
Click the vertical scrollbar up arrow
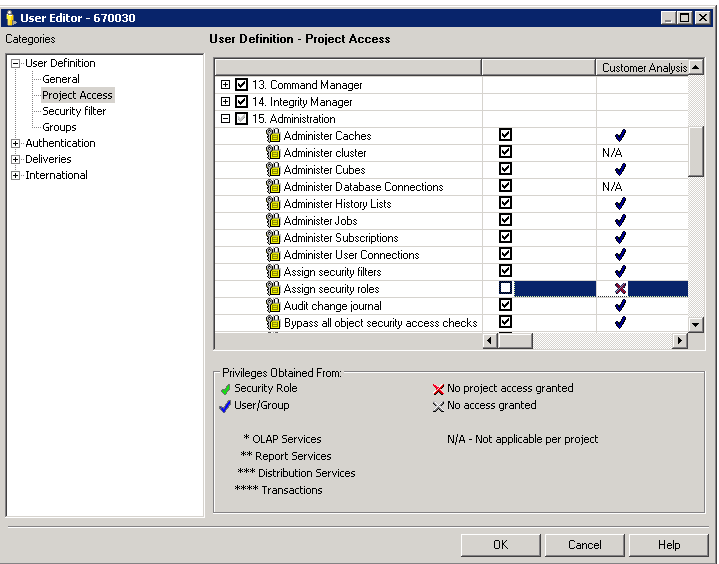point(696,67)
